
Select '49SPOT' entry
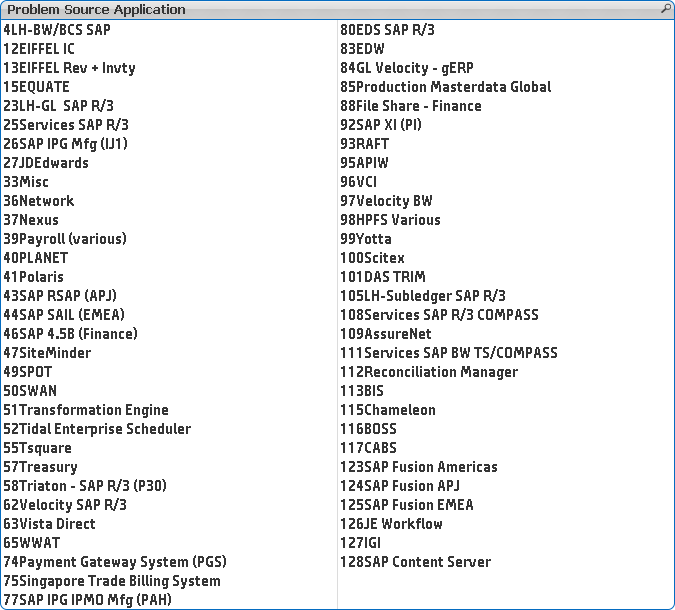[x=169, y=372]
